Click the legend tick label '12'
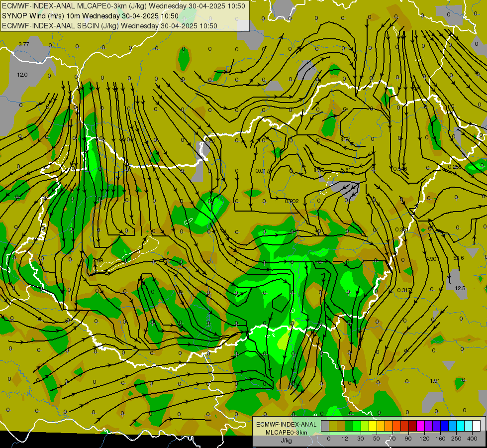The width and height of the screenshot is (487, 448). point(345,439)
